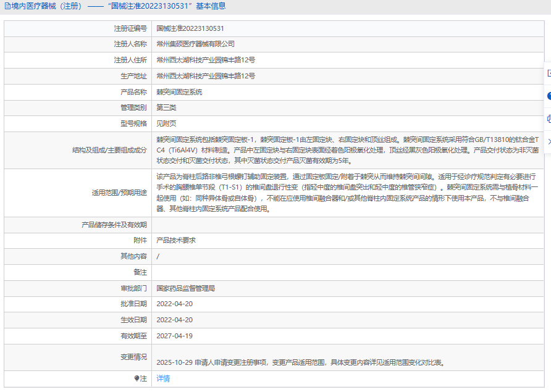
Task: Click the 2025-10-29 change record text
Action: 301,362
